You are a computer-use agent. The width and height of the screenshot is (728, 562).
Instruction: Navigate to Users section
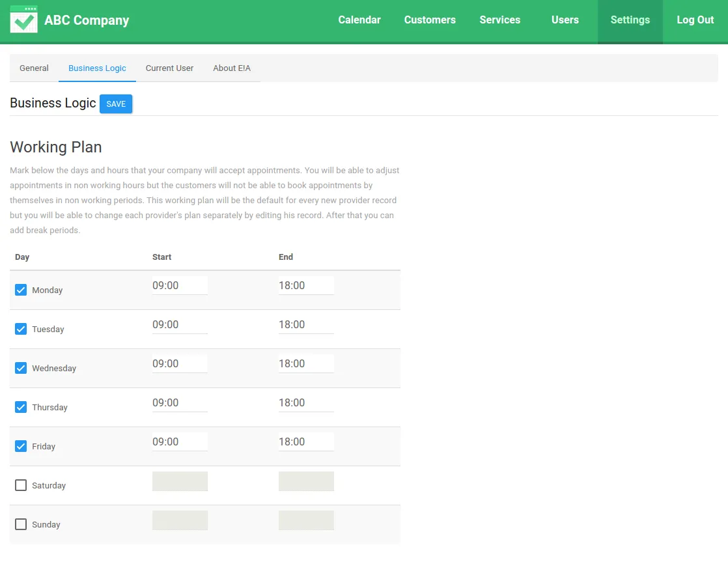pyautogui.click(x=565, y=20)
